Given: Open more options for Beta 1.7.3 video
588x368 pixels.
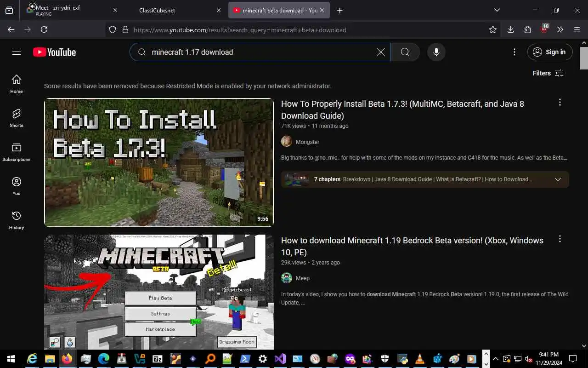Looking at the screenshot, I should click(x=560, y=102).
